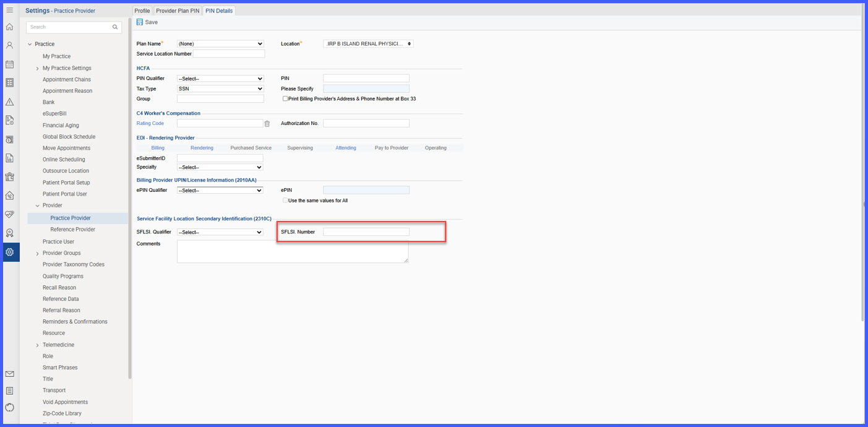
Task: Open Provider Taxonomy Codes
Action: pyautogui.click(x=74, y=264)
